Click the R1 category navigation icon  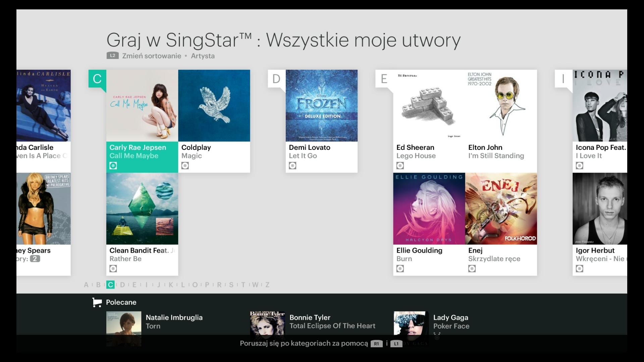click(x=376, y=344)
